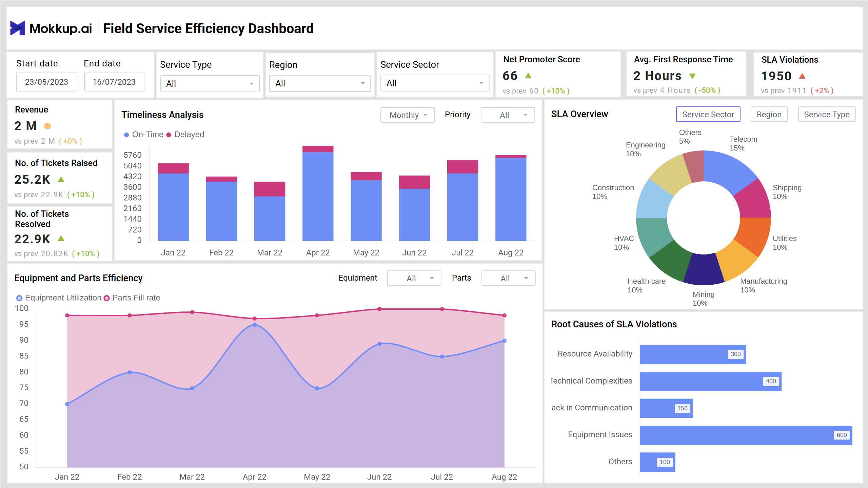Select the Region tab in SLA Overview
Viewport: 868px width, 488px height.
click(x=769, y=114)
